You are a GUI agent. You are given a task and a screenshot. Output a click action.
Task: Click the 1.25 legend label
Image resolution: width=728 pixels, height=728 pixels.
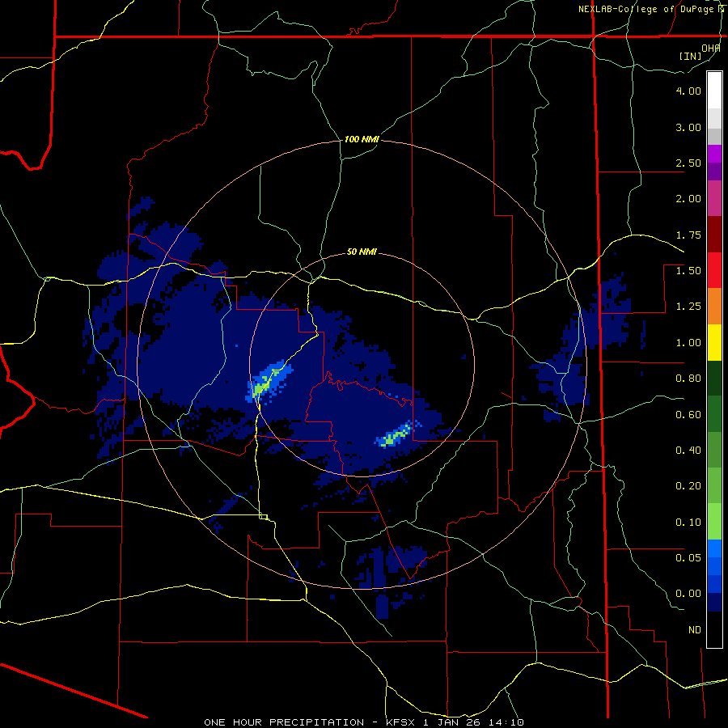tap(688, 306)
